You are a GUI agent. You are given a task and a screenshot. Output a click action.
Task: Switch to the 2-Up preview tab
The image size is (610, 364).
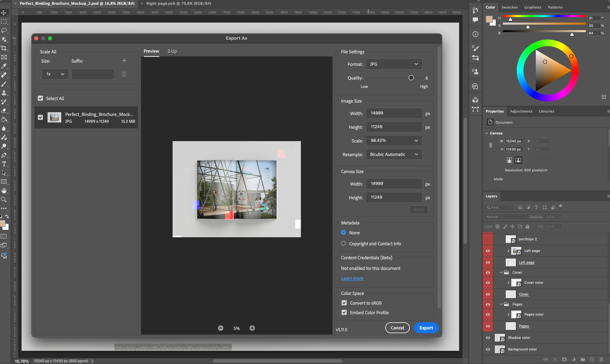tap(172, 51)
